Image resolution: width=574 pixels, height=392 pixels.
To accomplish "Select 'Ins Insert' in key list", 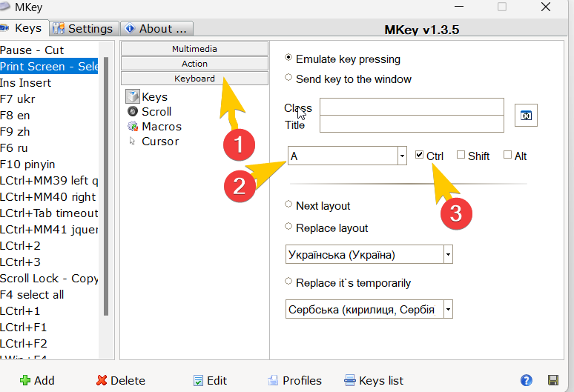I will pyautogui.click(x=49, y=83).
